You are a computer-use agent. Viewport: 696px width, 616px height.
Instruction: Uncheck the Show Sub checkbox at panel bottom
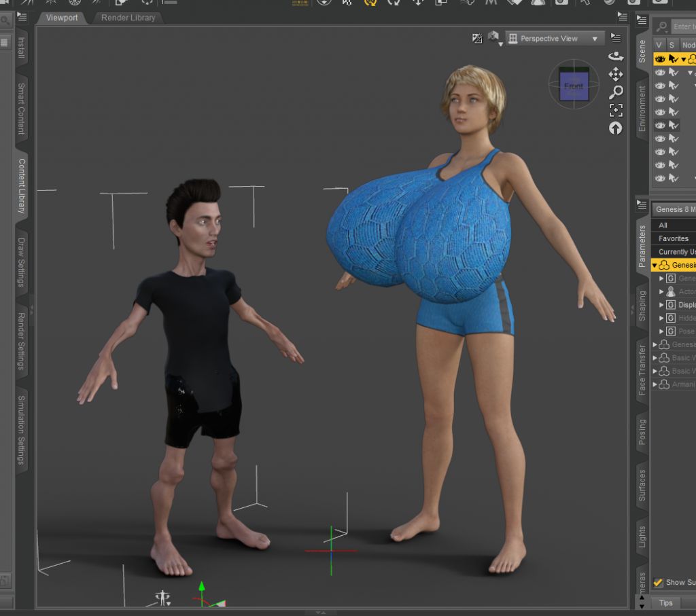658,582
